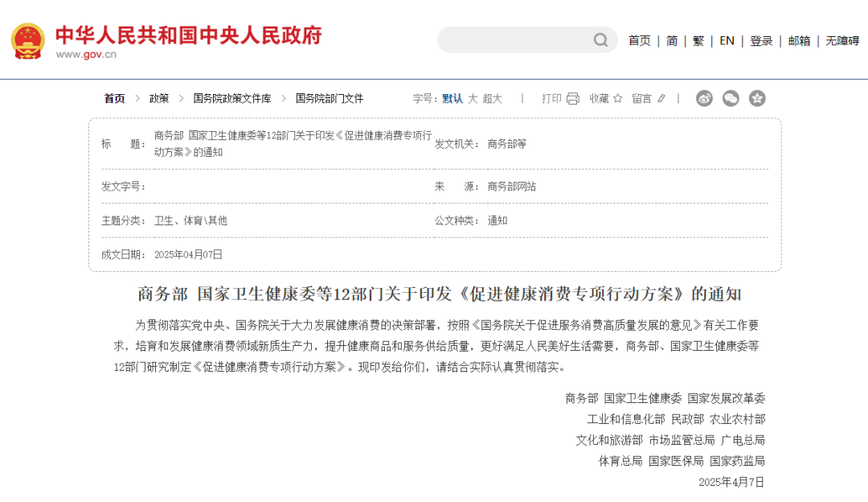
Task: Share via Weibo icon
Action: coord(704,98)
